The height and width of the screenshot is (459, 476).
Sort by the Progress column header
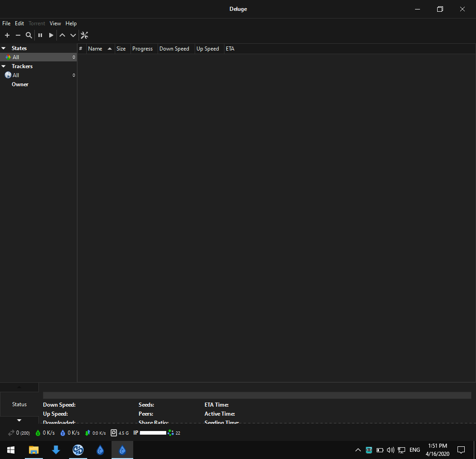pos(144,49)
